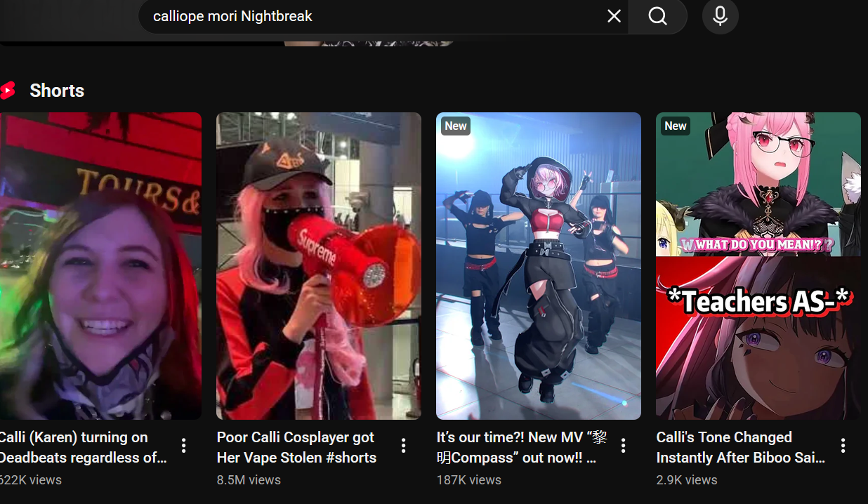
Task: Clear the search box with the X icon
Action: click(x=614, y=15)
